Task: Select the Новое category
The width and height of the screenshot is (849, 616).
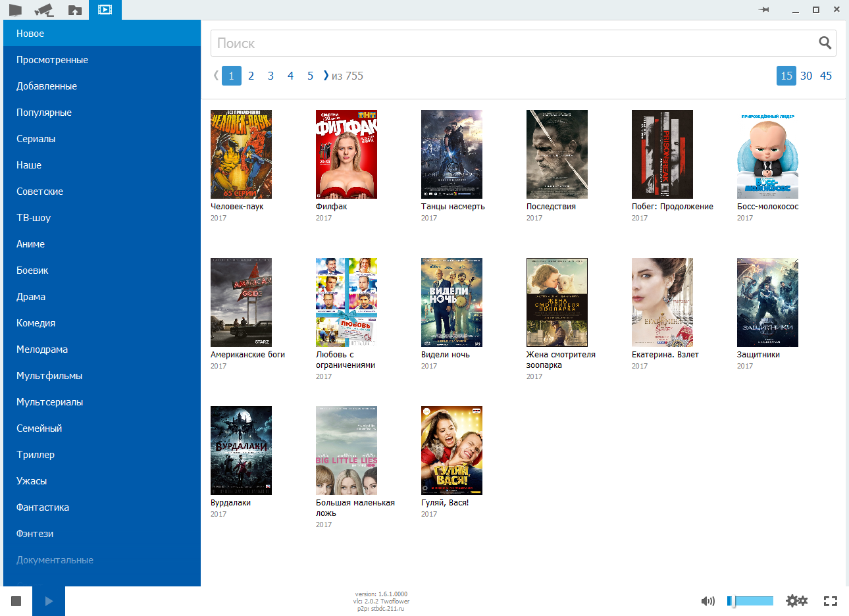Action: tap(102, 33)
